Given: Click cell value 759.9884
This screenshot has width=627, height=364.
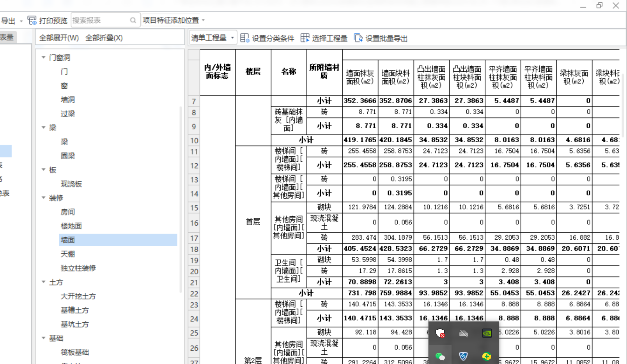Looking at the screenshot, I should (396, 293).
